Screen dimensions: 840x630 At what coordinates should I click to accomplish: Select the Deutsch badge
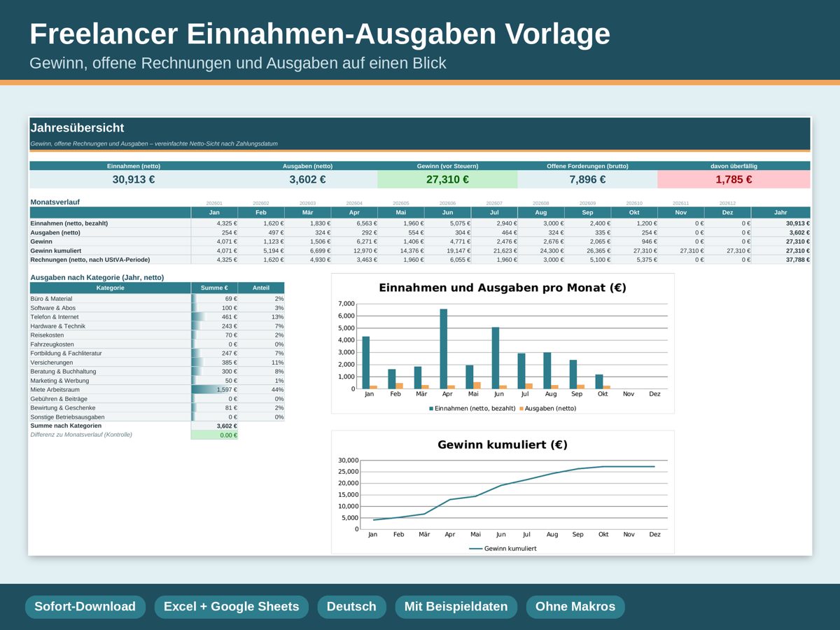tap(351, 607)
